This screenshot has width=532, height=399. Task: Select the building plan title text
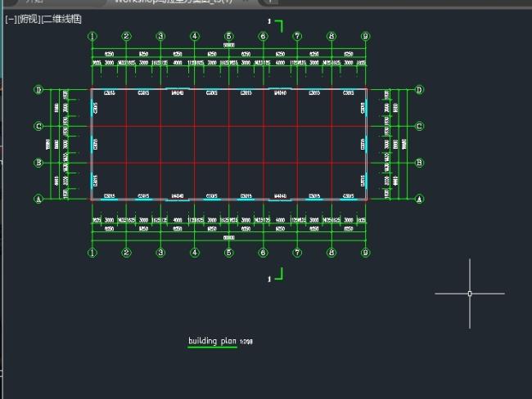[212, 341]
